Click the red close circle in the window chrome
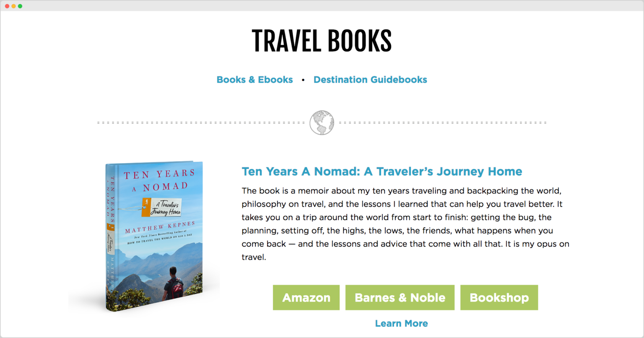The image size is (644, 338). [7, 6]
